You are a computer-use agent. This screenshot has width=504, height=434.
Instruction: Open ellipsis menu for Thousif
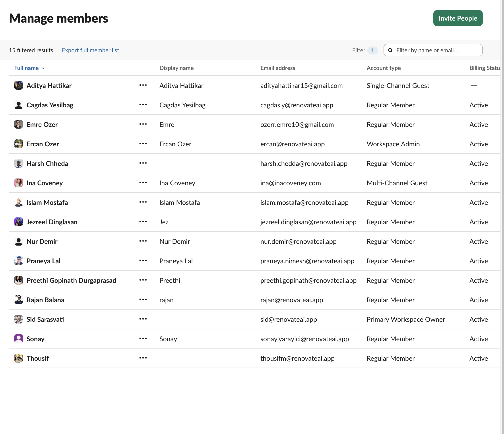[143, 358]
